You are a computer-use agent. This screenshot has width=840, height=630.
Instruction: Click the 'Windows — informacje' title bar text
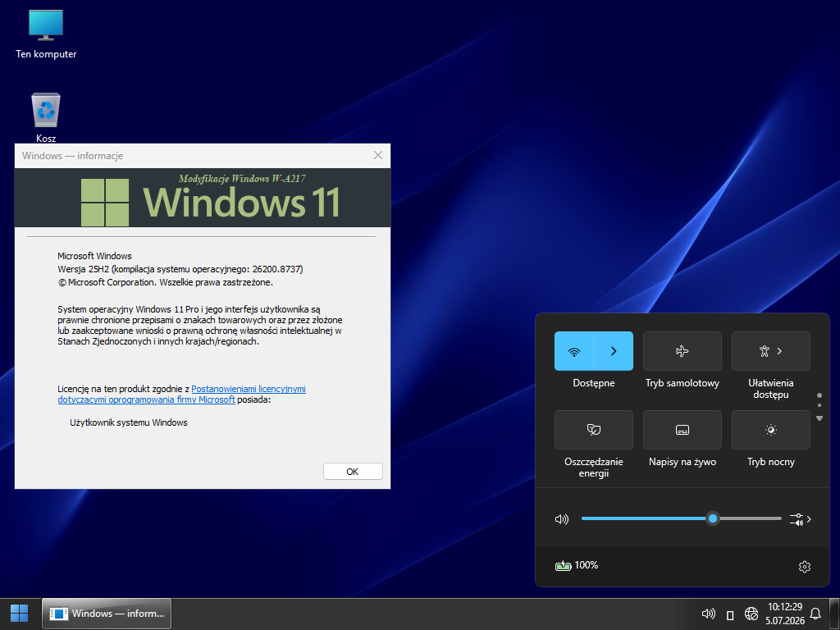pyautogui.click(x=72, y=156)
